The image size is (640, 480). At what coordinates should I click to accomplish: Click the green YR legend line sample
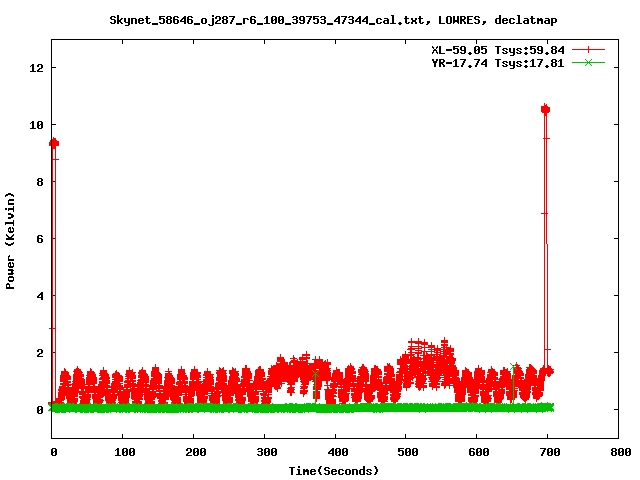coord(588,63)
